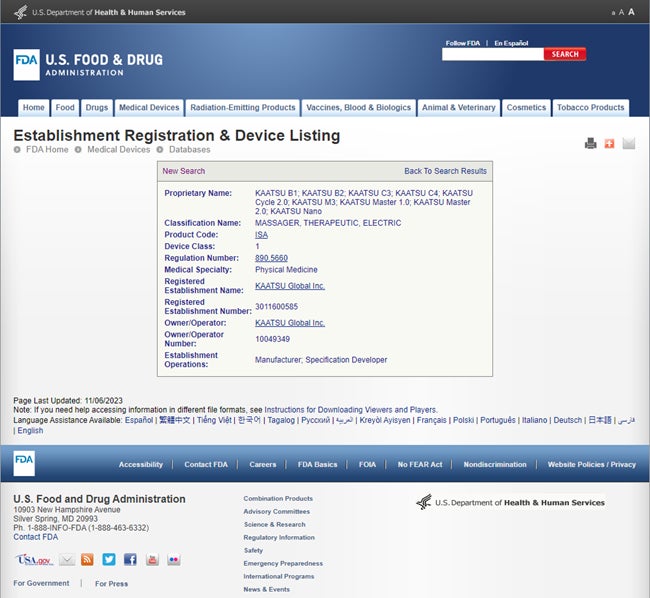Select the medium text size 'A'
The width and height of the screenshot is (650, 598).
click(621, 12)
